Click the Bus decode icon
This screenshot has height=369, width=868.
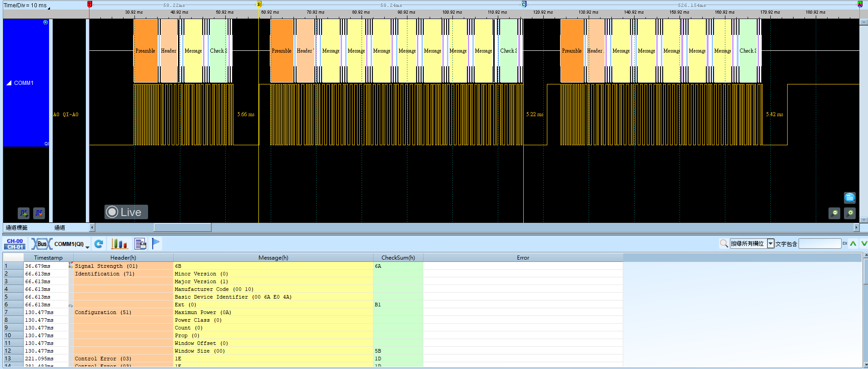[x=42, y=244]
